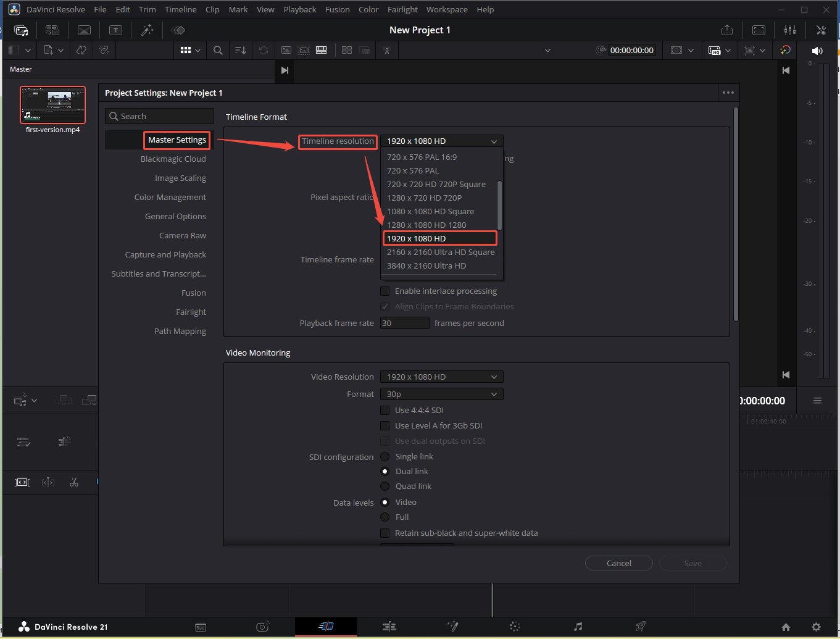Open the Project Settings three-dot options
Viewport: 840px width, 639px height.
[x=728, y=93]
